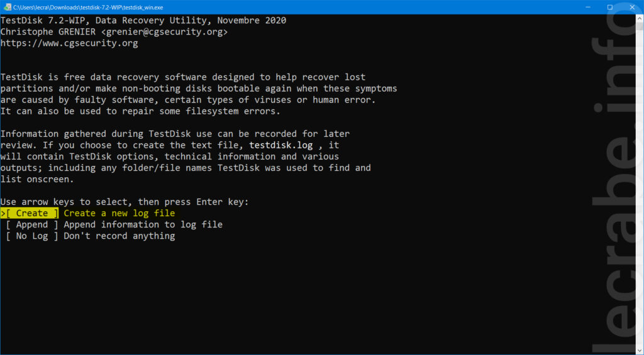Maximize the TestDisk console window

point(610,7)
